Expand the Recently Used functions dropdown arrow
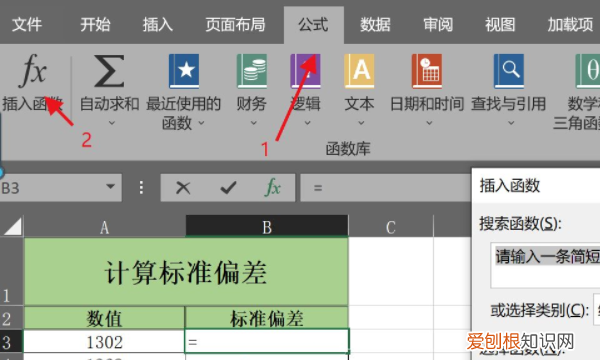600x360 pixels. (201, 123)
